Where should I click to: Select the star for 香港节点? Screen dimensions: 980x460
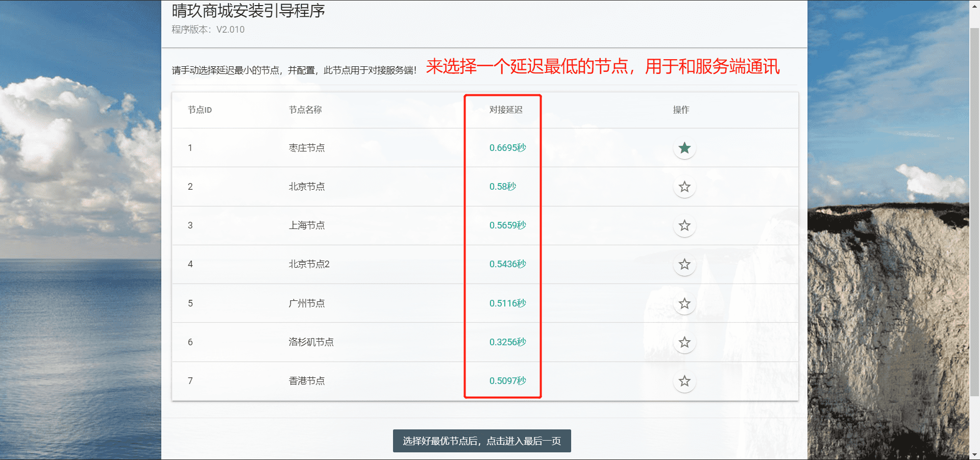click(x=684, y=381)
